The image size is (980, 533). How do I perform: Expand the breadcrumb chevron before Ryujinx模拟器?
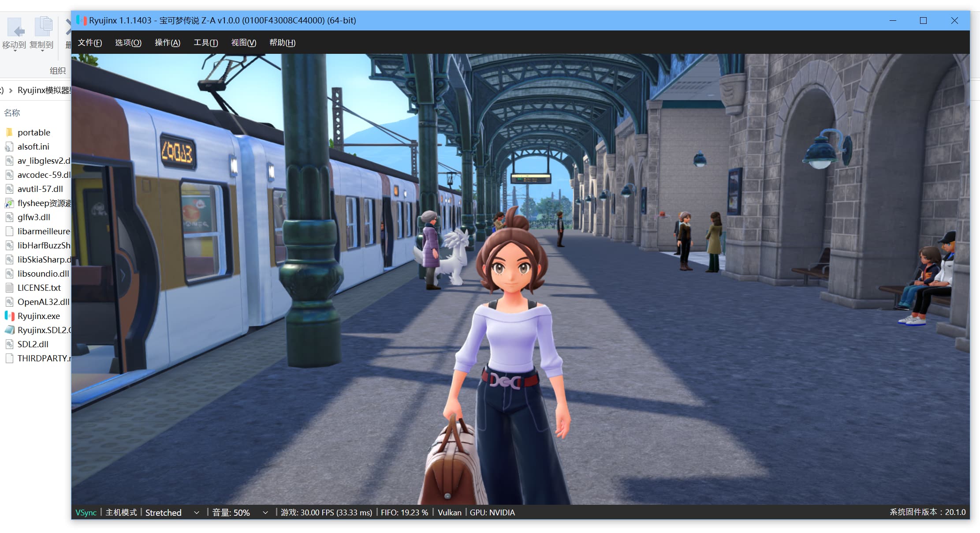[x=11, y=90]
